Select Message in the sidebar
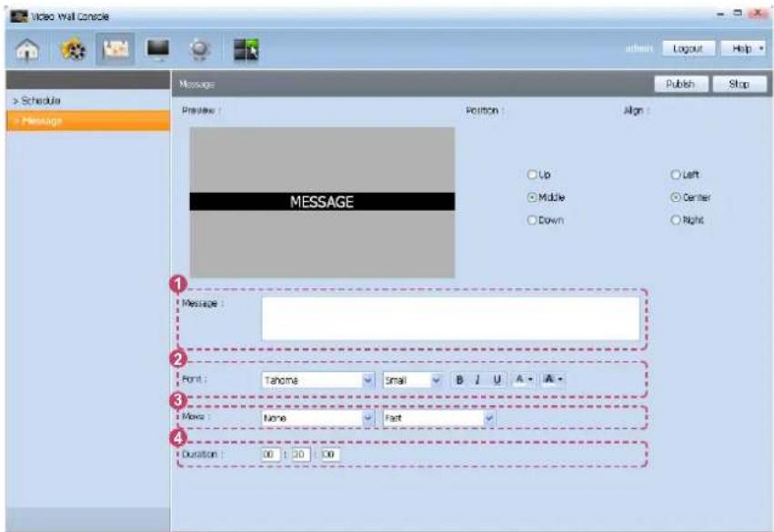Viewport: 774px width, 532px height. 88,121
